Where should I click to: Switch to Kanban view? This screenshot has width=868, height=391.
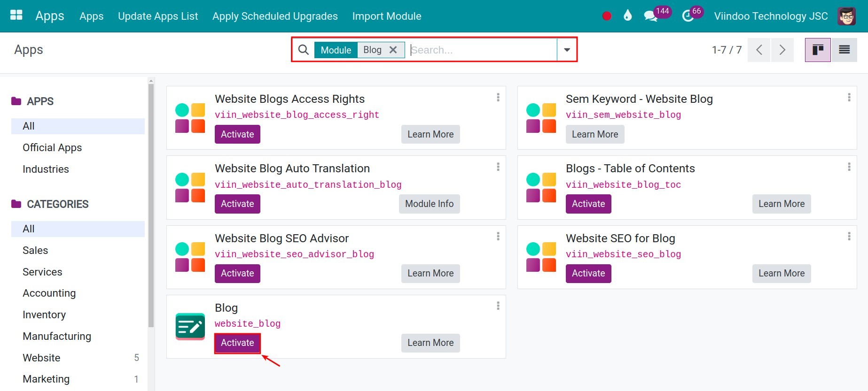[x=818, y=50]
